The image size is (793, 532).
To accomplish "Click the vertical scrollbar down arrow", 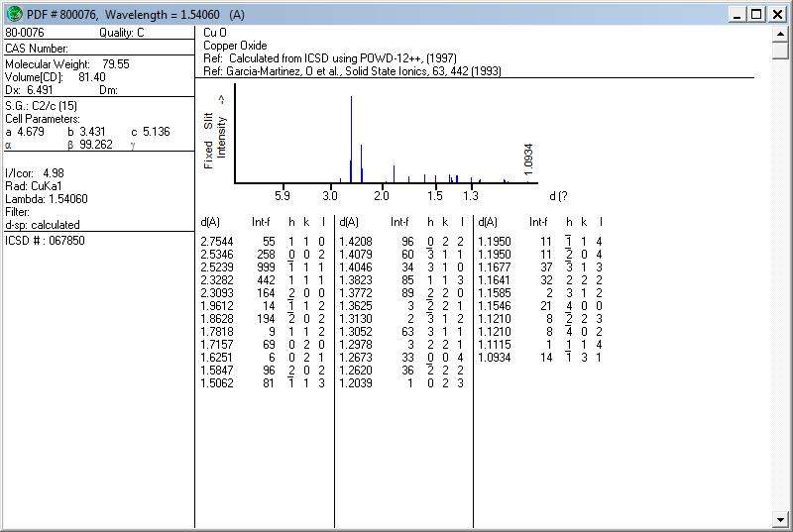I will (780, 519).
